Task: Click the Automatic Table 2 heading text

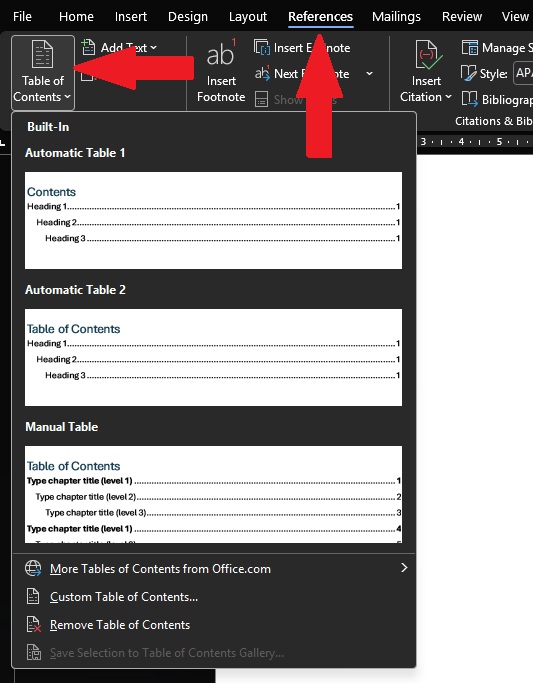Action: (x=75, y=290)
